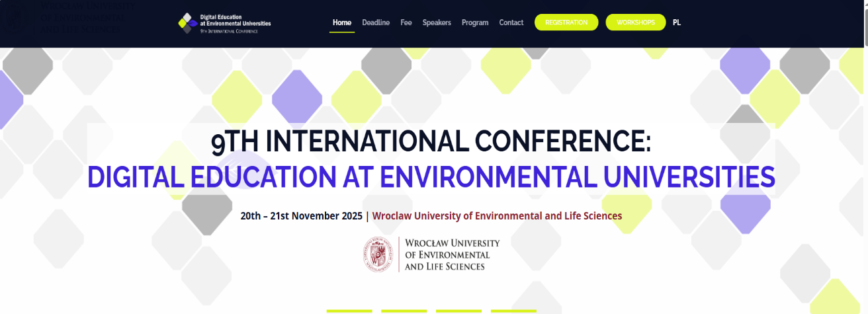868x314 pixels.
Task: Click the Wrocław University of Environmental logo text
Action: tap(452, 255)
